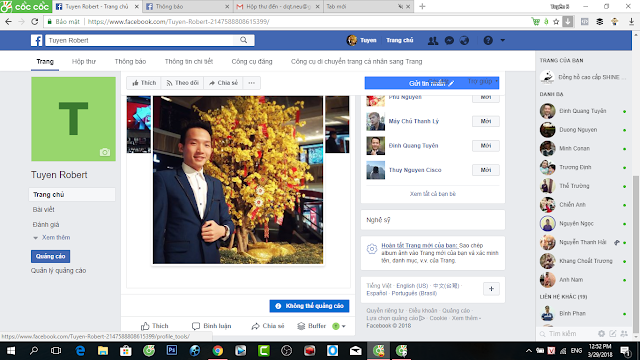This screenshot has height=360, width=640.
Task: Open Đồng hồ cao cấp SHINE page
Action: 584,77
